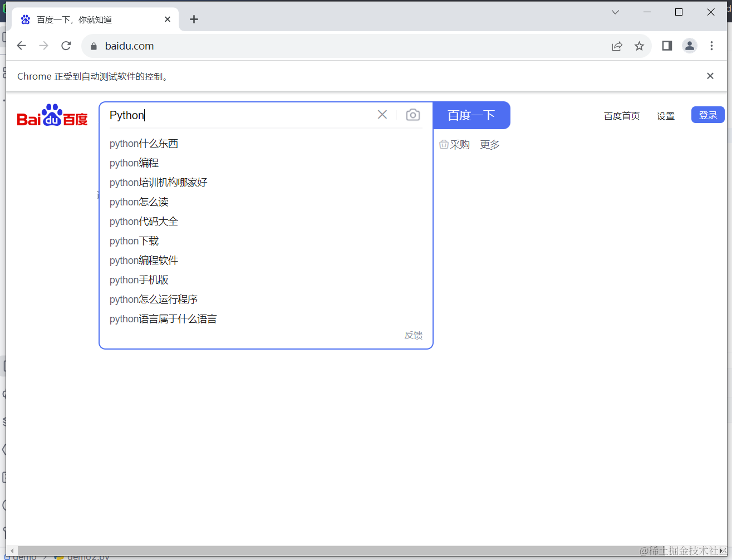The height and width of the screenshot is (560, 732).
Task: Select suggestion python怎么读
Action: coord(139,202)
